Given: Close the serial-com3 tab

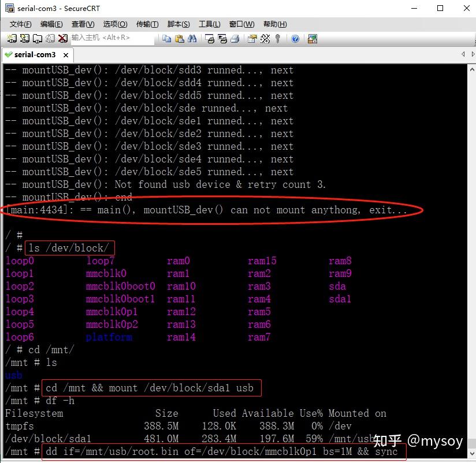Looking at the screenshot, I should tap(66, 55).
